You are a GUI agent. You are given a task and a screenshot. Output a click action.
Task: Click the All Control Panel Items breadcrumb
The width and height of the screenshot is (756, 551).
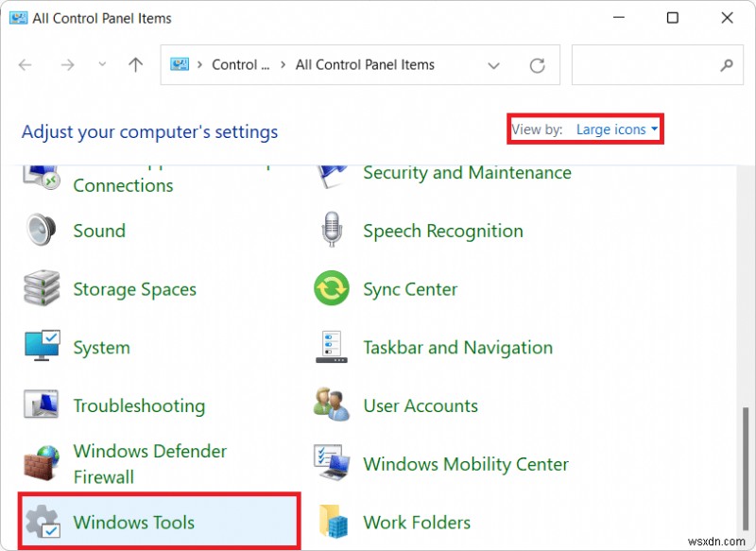(x=365, y=65)
